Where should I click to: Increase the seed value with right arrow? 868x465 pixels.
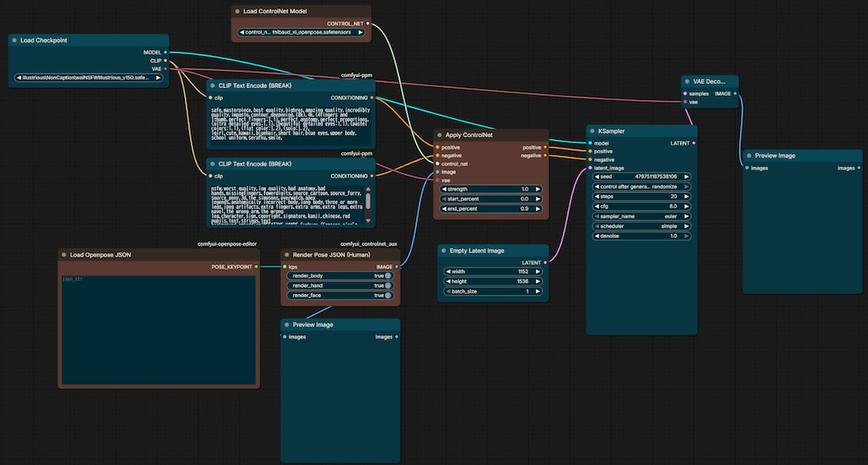[x=687, y=177]
